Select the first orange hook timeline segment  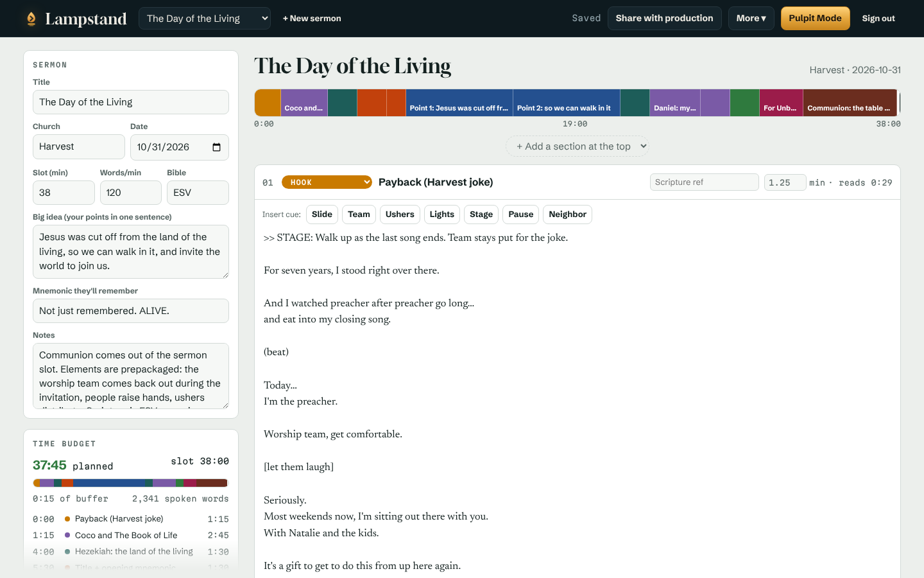[x=268, y=103]
